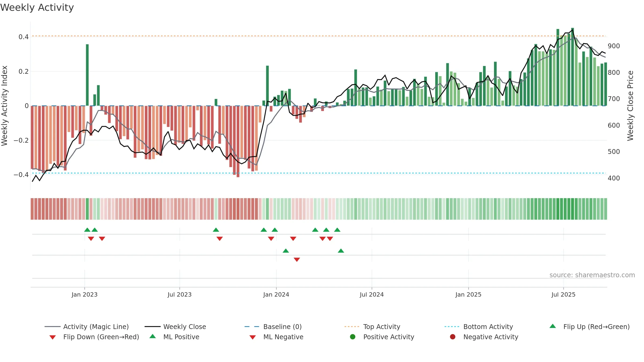This screenshot has width=644, height=362.
Task: Toggle Weekly Close legend entry
Action: point(175,327)
